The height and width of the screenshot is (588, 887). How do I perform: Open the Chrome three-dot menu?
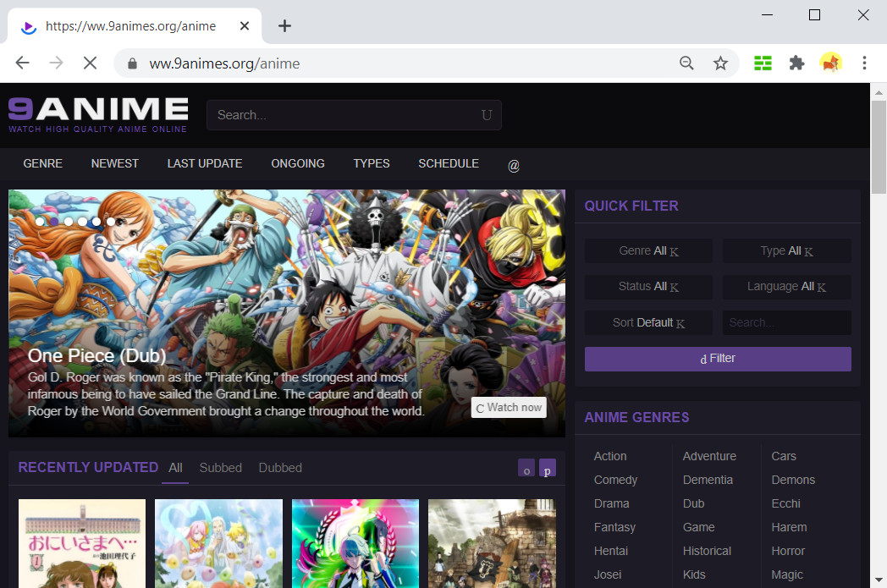click(864, 63)
